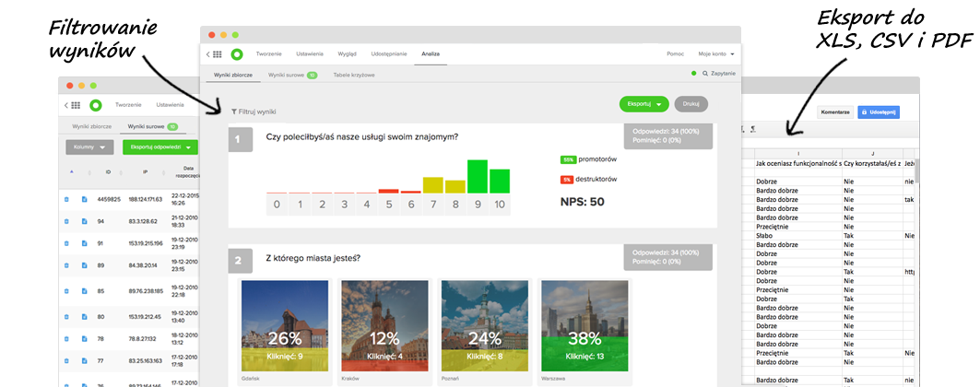Image resolution: width=980 pixels, height=387 pixels.
Task: Go to the Udostępnianie tab
Action: coord(389,54)
